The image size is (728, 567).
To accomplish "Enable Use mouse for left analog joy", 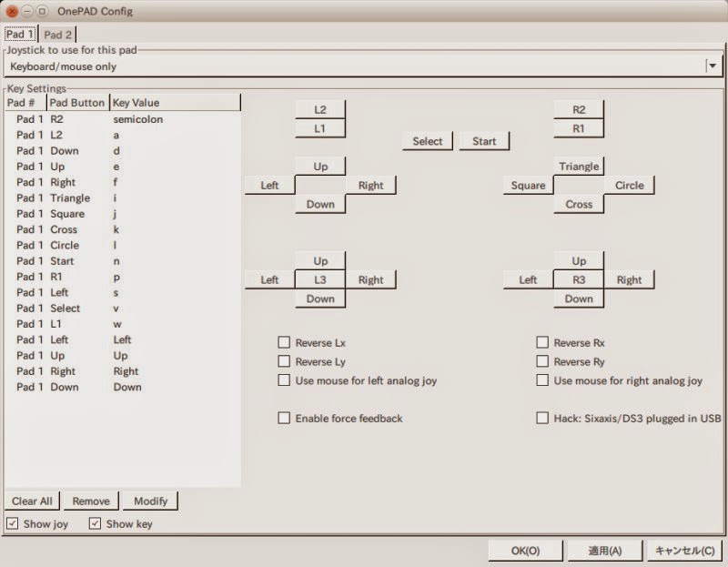I will 284,380.
